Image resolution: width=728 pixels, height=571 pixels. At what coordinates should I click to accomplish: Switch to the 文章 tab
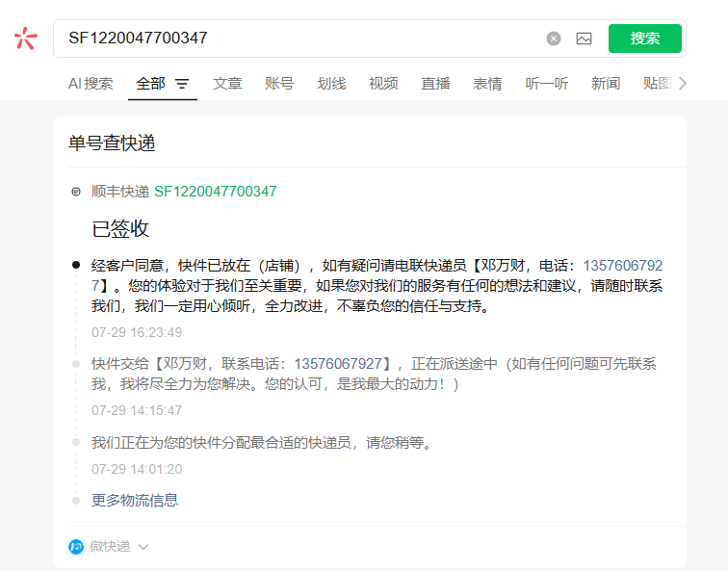point(227,84)
